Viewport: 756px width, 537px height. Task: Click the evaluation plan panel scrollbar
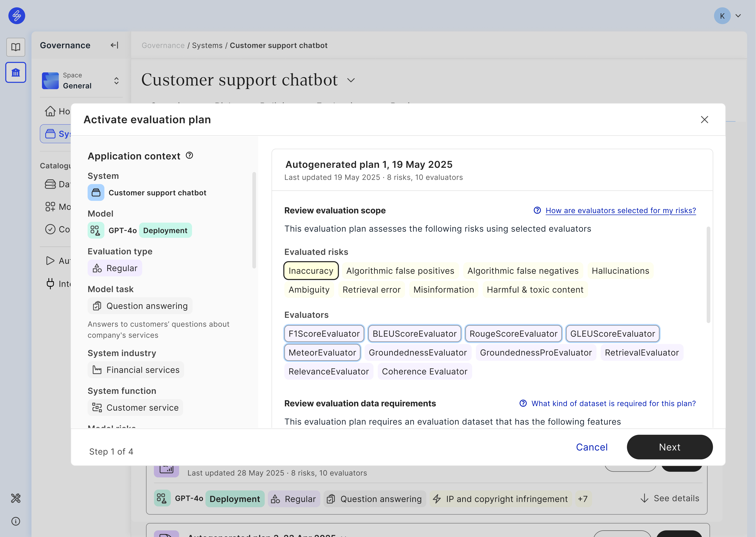(708, 274)
